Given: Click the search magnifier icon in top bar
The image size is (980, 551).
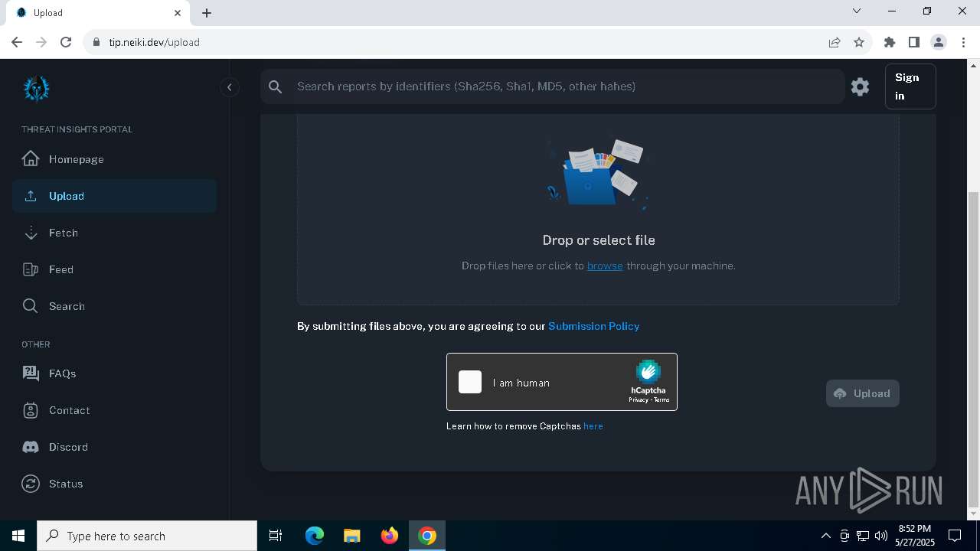Looking at the screenshot, I should [276, 86].
